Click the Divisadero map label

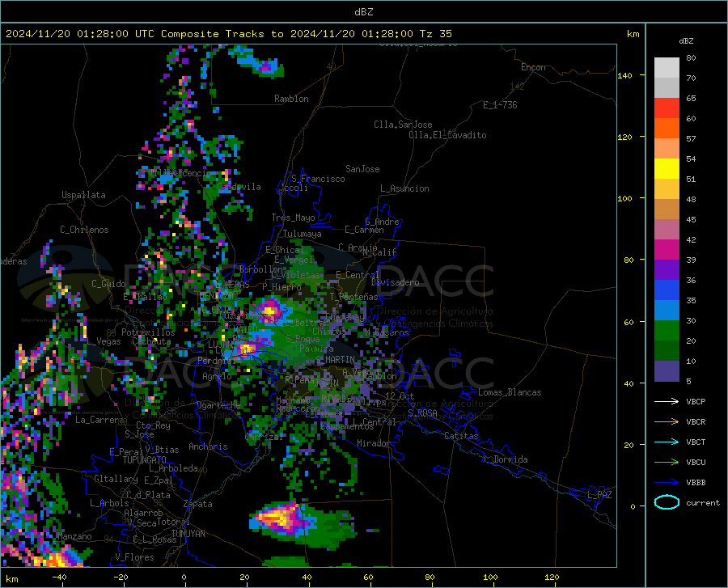click(395, 282)
